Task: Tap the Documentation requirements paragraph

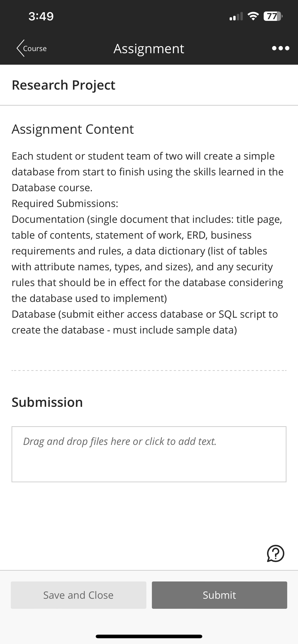Action: 148,259
